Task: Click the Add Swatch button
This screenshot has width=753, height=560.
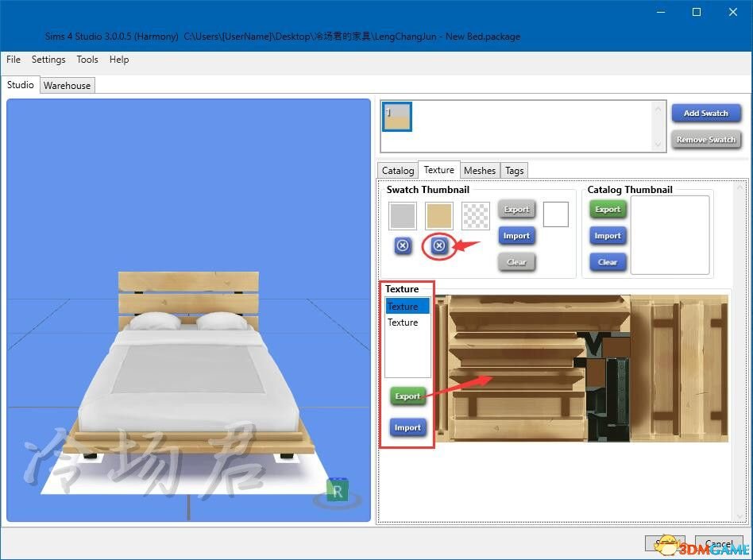Action: 706,114
